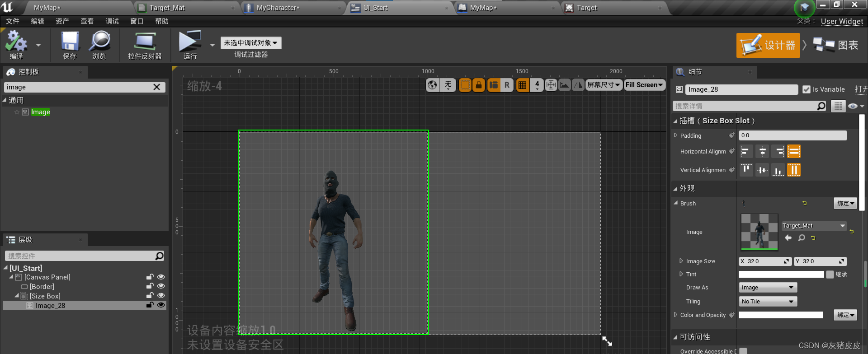Open the grid snap size 4 dropdown
Viewport: 868px width, 354px height.
537,85
